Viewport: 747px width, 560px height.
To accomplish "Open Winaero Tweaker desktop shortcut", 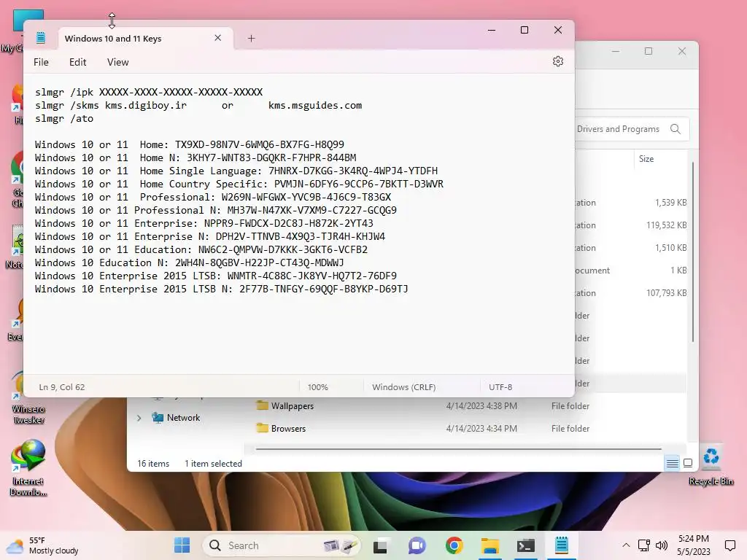I will pyautogui.click(x=28, y=399).
